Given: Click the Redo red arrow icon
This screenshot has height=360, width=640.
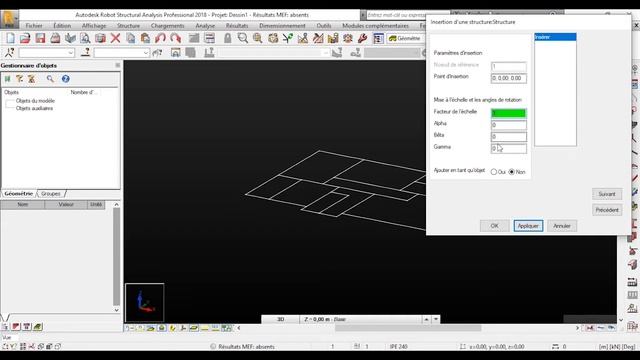Looking at the screenshot, I should point(176,38).
